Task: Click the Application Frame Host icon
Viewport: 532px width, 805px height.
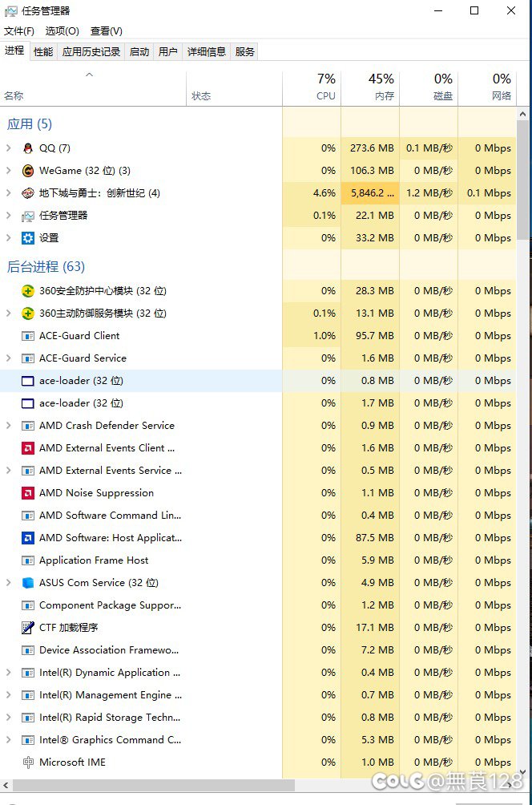Action: (x=28, y=560)
